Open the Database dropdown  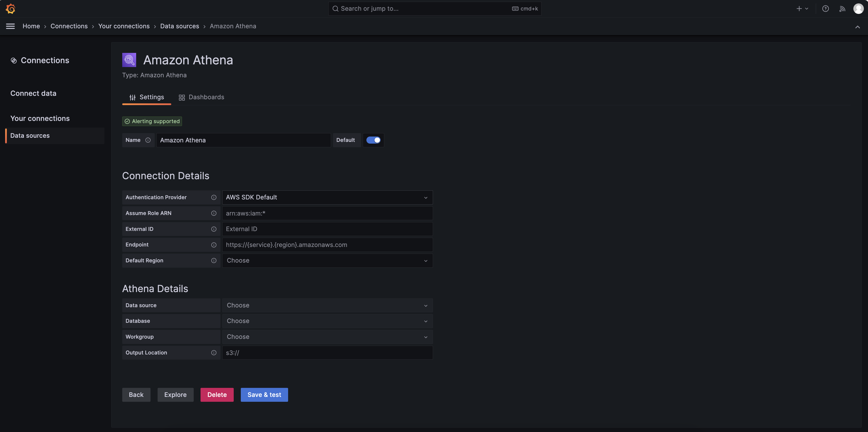pyautogui.click(x=328, y=321)
